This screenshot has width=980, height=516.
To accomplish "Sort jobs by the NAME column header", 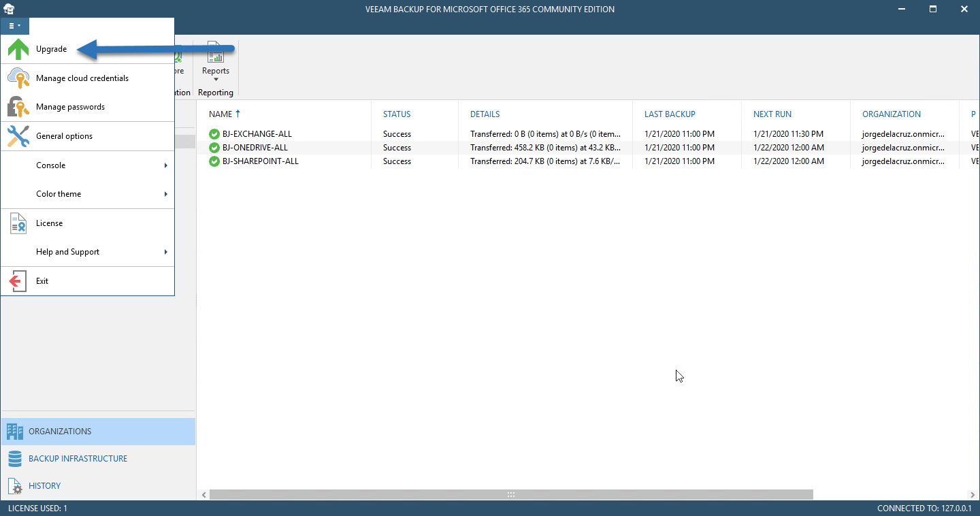I will tap(220, 114).
